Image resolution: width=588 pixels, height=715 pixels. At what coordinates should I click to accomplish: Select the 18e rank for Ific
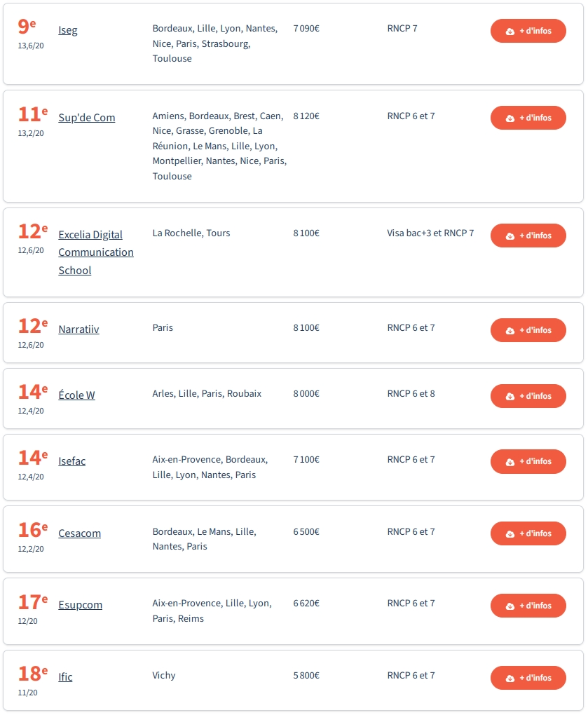tap(33, 674)
